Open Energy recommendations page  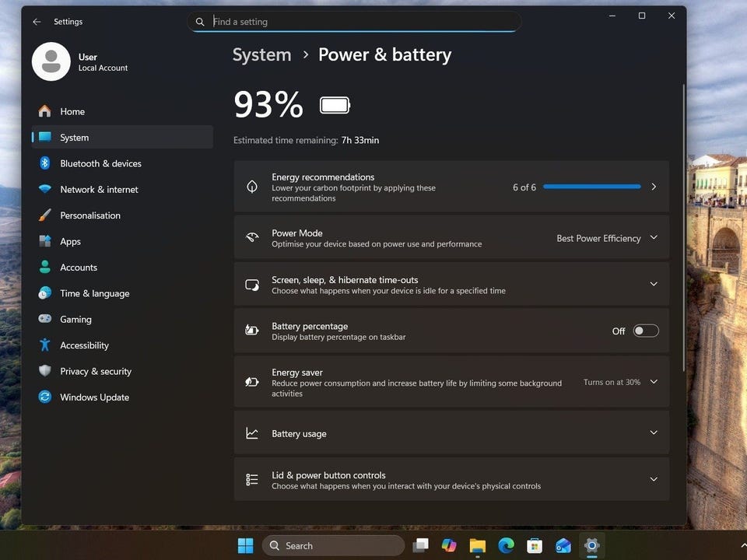[x=653, y=187]
